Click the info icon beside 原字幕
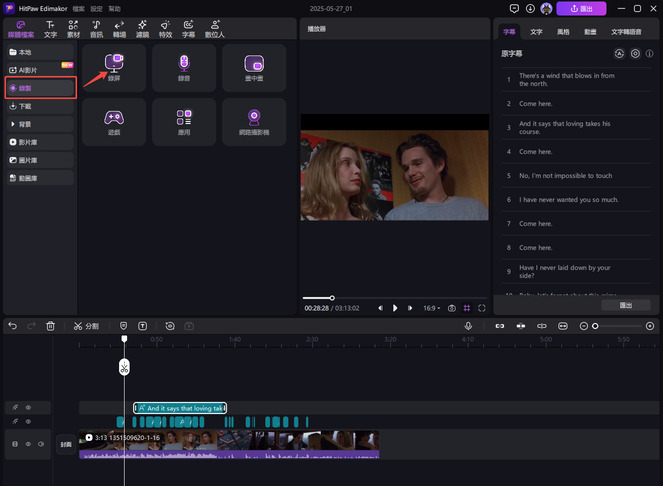 (649, 54)
